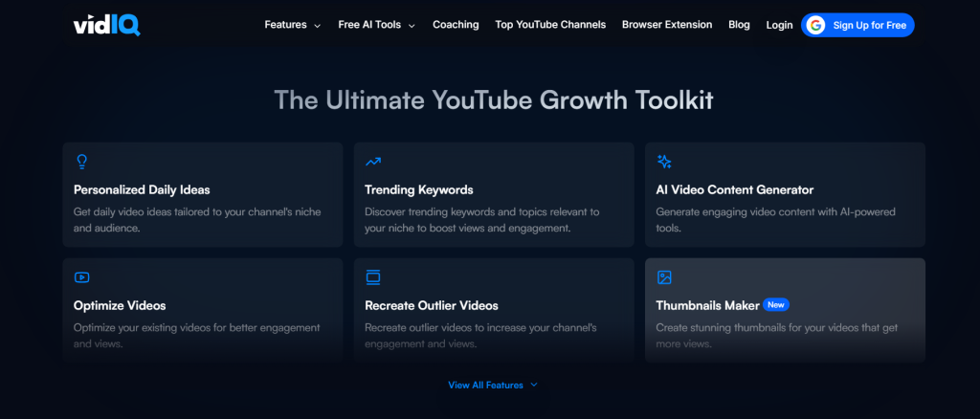This screenshot has height=419, width=980.
Task: Visit the Blog
Action: point(739,25)
